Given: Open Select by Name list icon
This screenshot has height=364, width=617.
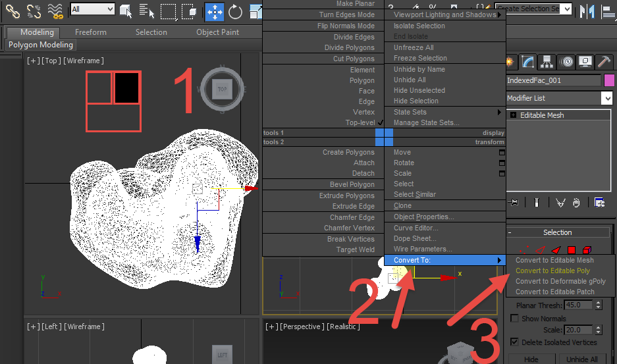Looking at the screenshot, I should click(147, 11).
